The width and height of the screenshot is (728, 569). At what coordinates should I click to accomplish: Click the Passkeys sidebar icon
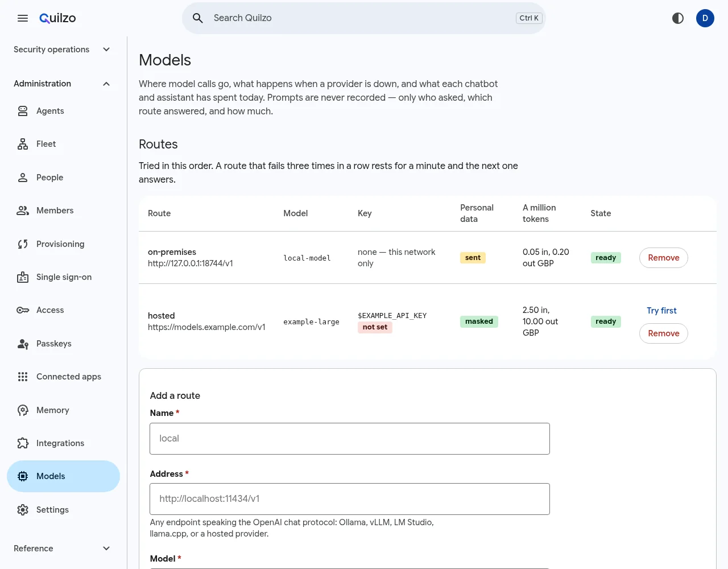point(23,344)
